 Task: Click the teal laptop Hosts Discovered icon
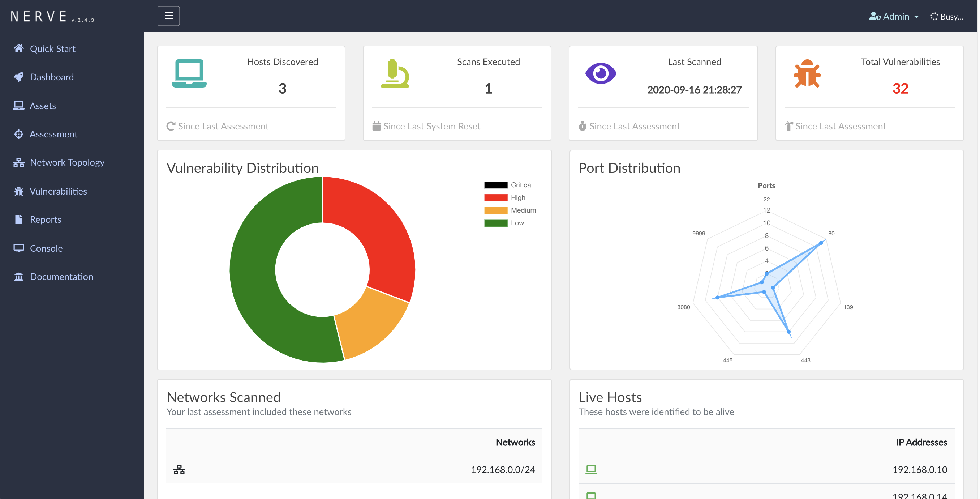point(189,73)
